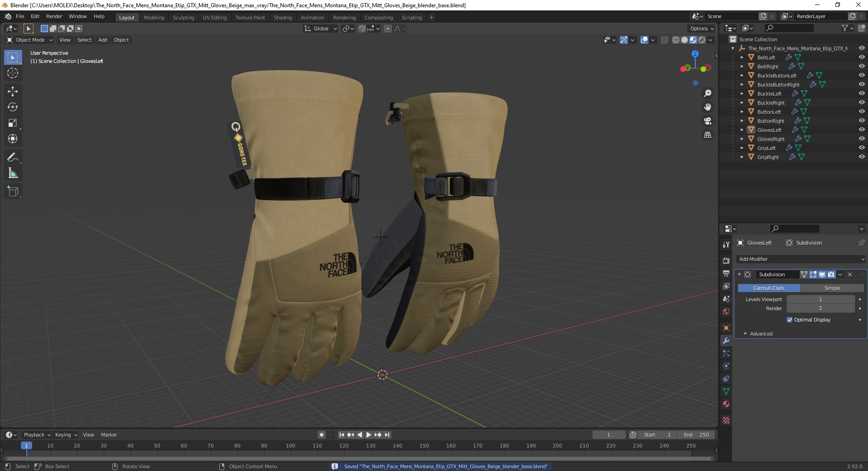Select the Measure tool
The width and height of the screenshot is (868, 471).
[x=13, y=173]
